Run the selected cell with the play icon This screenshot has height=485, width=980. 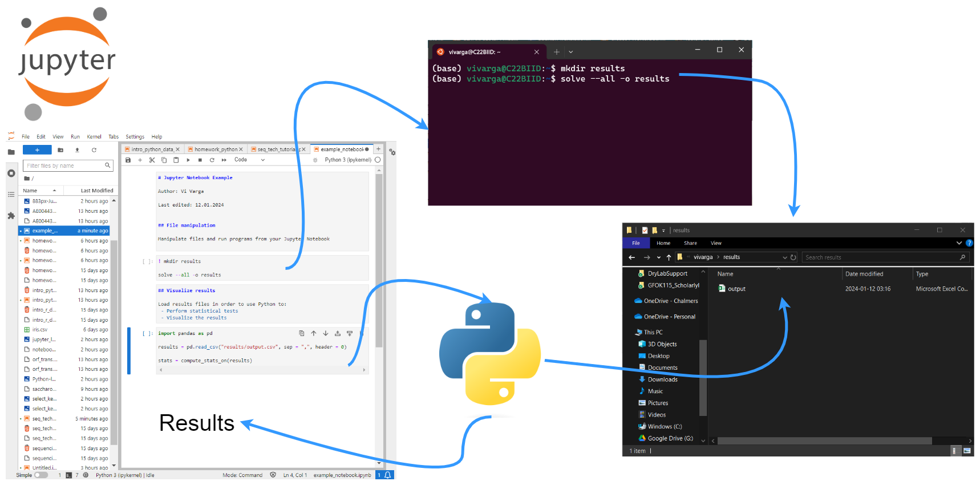click(188, 160)
